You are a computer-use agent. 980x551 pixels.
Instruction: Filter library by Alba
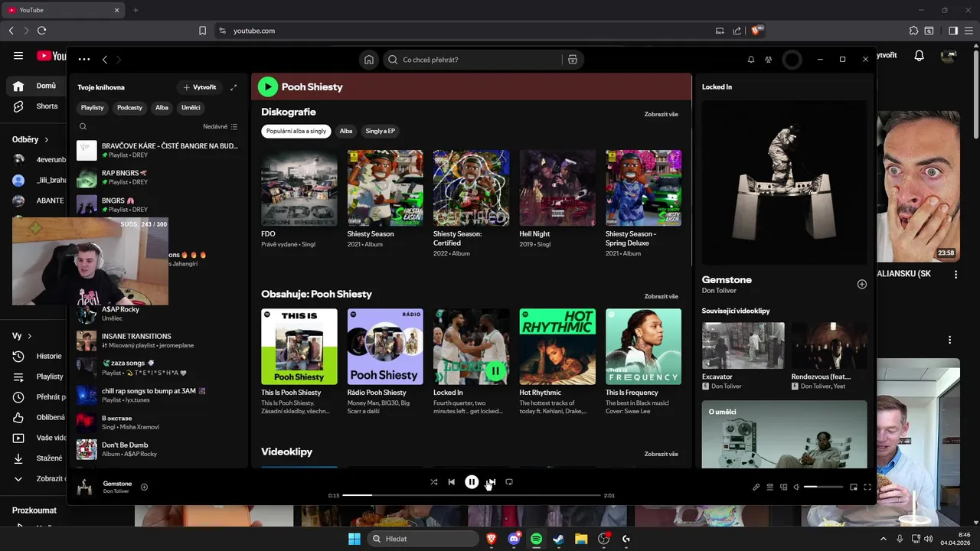coord(162,108)
